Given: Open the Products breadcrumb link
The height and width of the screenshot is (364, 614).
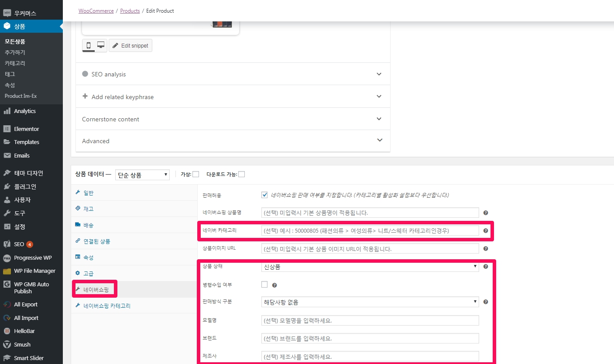Looking at the screenshot, I should click(130, 10).
